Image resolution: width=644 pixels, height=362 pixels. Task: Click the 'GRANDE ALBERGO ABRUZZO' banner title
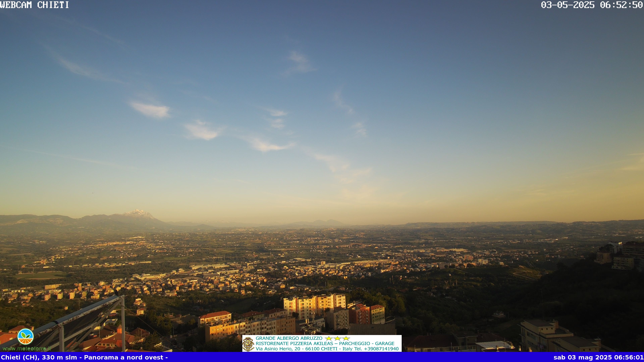tap(289, 338)
